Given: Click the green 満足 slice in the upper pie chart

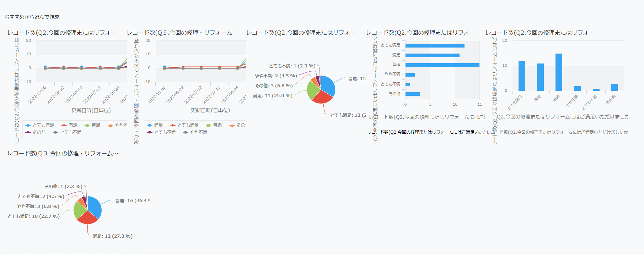Looking at the screenshot, I should point(313,91).
